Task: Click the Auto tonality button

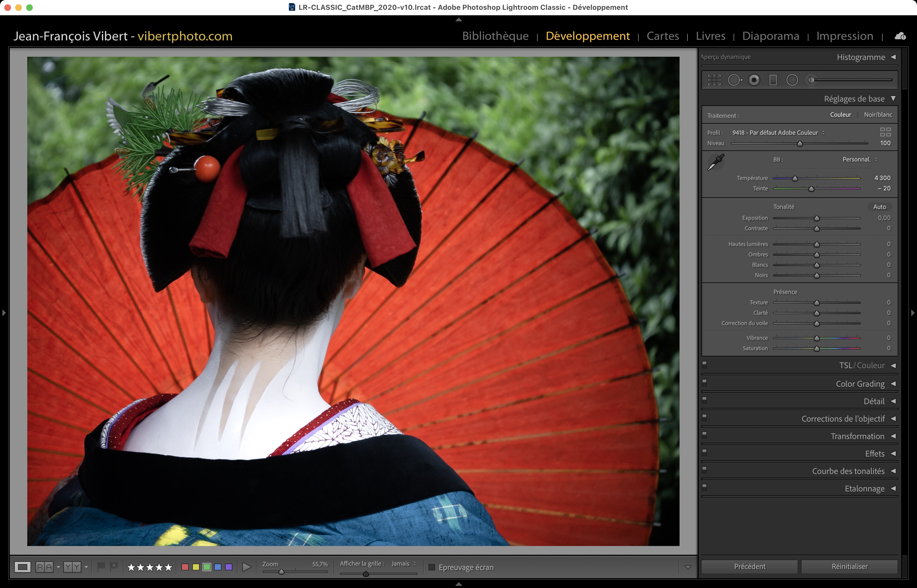Action: click(879, 207)
